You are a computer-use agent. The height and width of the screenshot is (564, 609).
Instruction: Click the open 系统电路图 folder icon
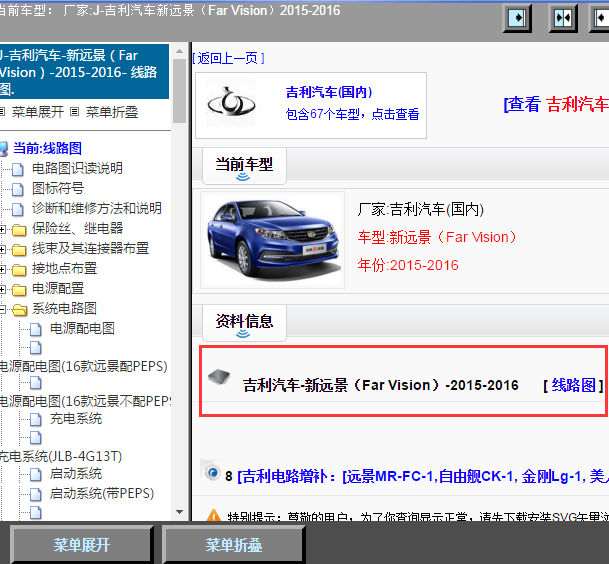pyautogui.click(x=19, y=310)
